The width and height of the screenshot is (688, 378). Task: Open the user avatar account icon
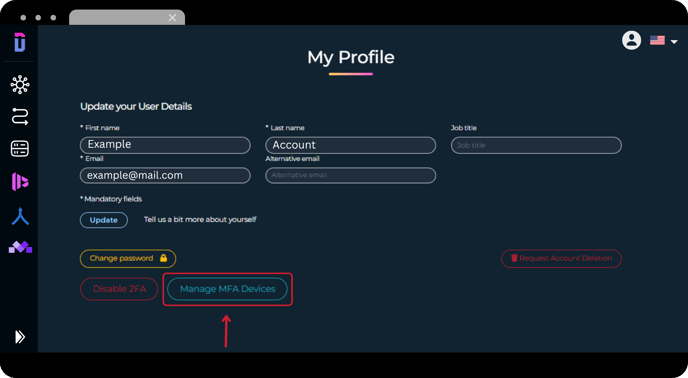631,40
